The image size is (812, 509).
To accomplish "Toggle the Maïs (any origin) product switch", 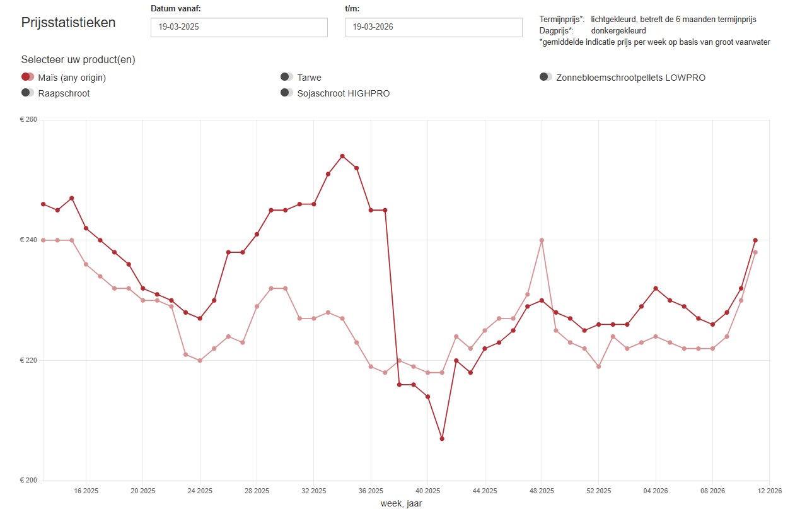I will (28, 77).
